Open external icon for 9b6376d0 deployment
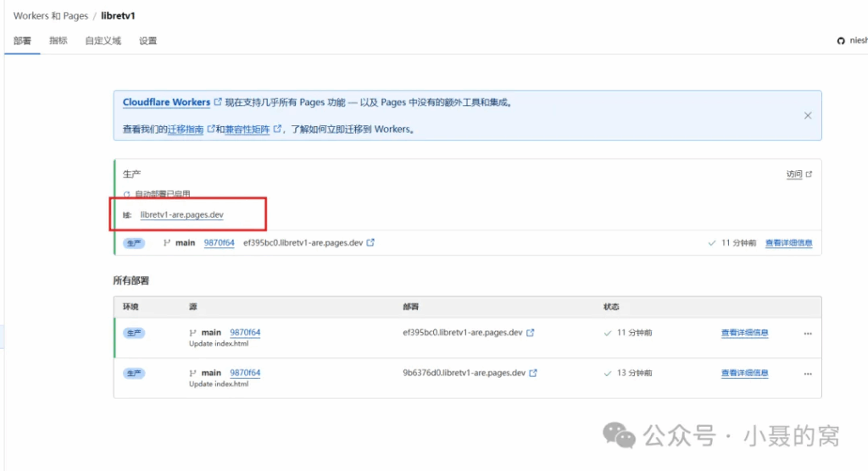 [533, 373]
